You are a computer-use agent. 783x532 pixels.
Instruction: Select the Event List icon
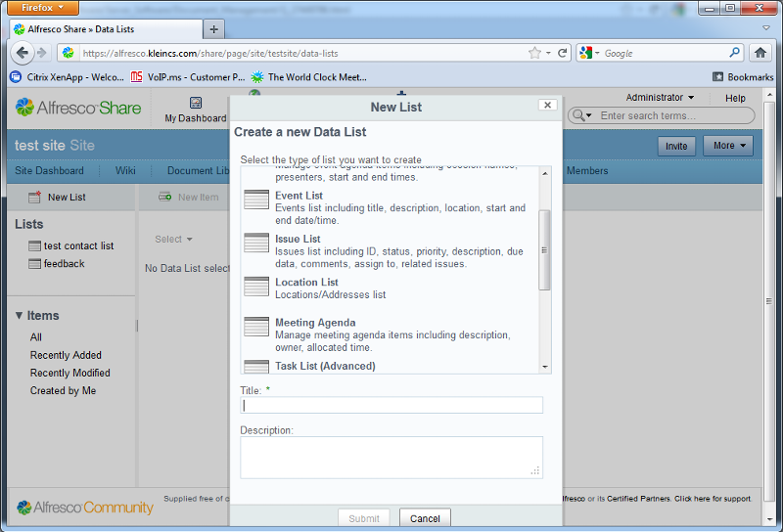[256, 199]
